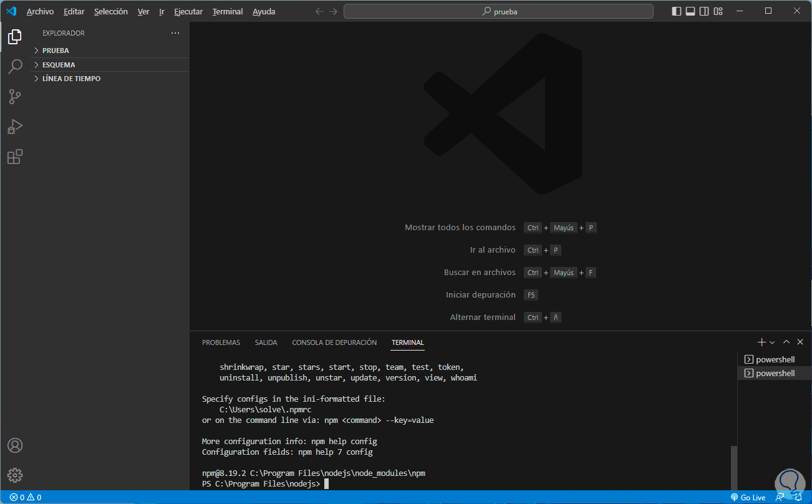Toggle the secondary side bar layout button
Viewport: 812px width, 504px height.
(x=704, y=11)
